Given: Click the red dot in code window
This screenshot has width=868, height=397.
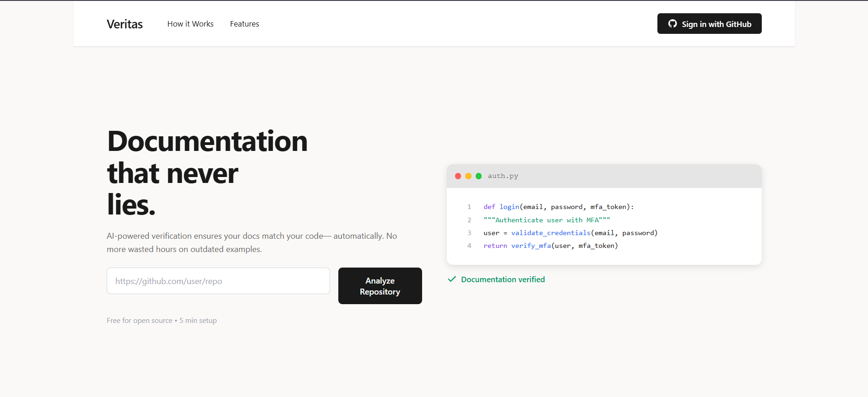Looking at the screenshot, I should [x=458, y=176].
